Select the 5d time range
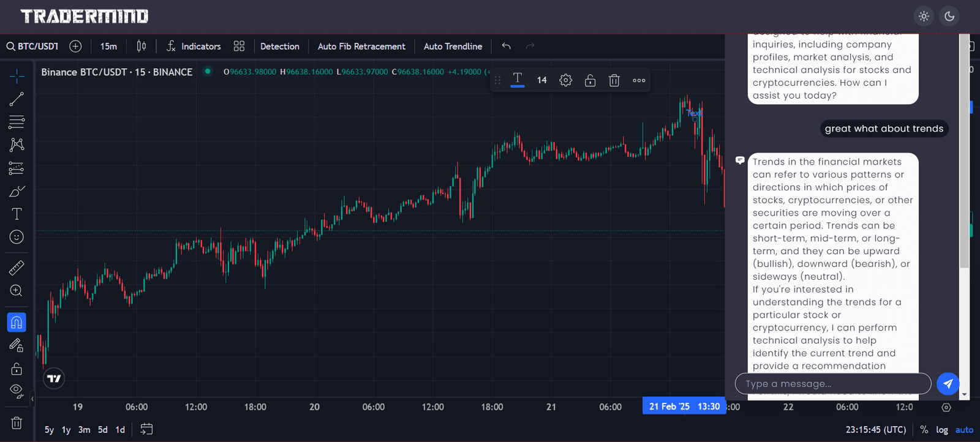The height and width of the screenshot is (442, 980). click(x=103, y=430)
